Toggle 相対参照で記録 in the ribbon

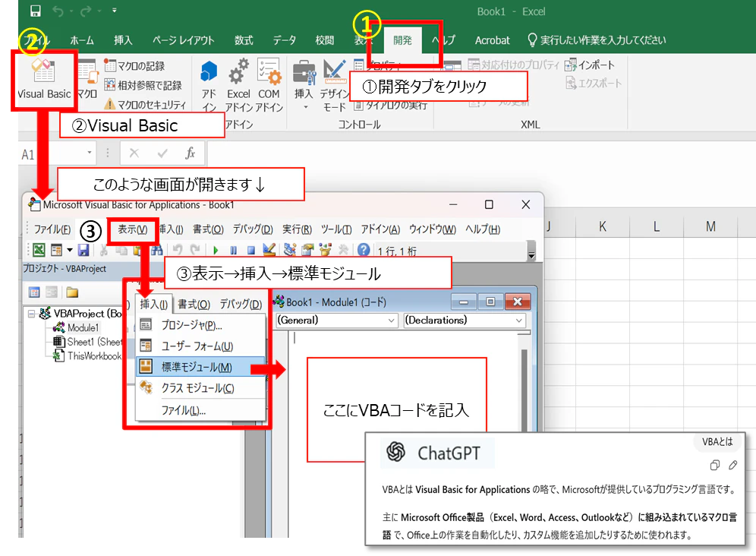(143, 85)
